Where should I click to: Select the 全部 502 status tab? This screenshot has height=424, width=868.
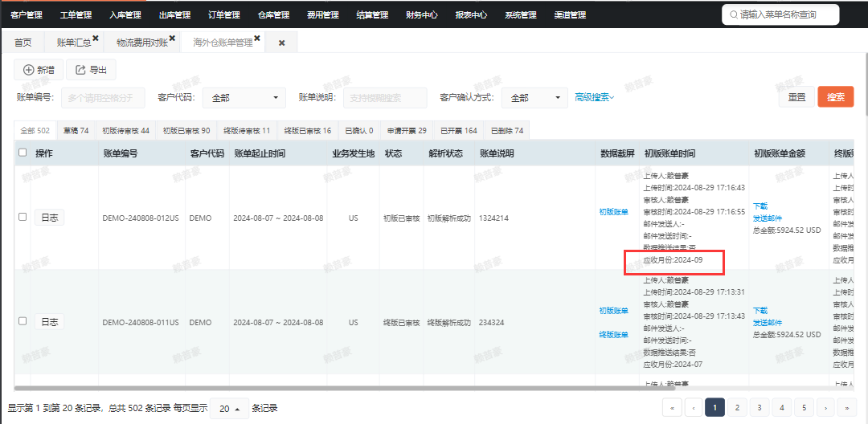pyautogui.click(x=35, y=130)
